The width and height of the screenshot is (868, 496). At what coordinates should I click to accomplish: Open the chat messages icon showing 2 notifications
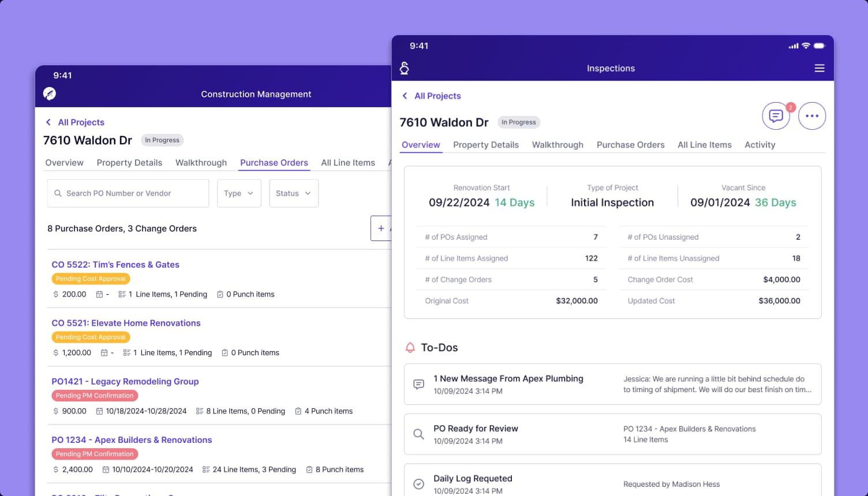(x=776, y=115)
